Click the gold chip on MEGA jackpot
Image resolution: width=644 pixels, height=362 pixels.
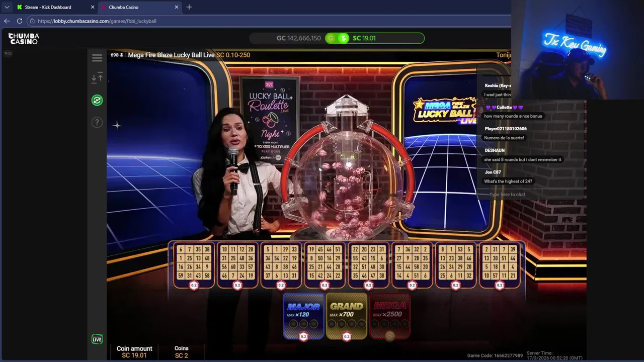(x=390, y=336)
